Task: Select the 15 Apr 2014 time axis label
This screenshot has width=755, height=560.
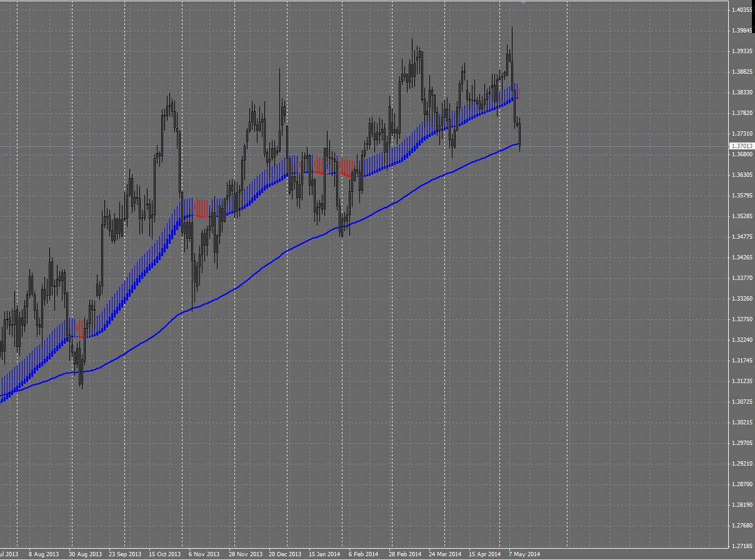Action: tap(485, 554)
